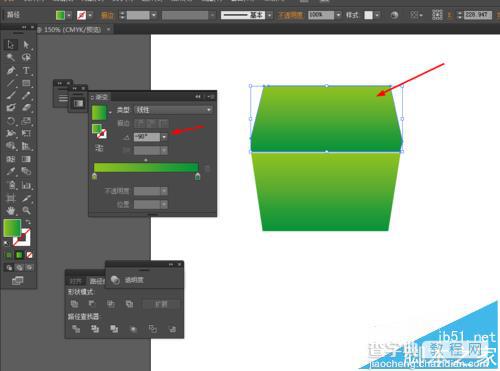Click the Expand button in Pathfinder
Image resolution: width=500 pixels, height=371 pixels.
[161, 304]
